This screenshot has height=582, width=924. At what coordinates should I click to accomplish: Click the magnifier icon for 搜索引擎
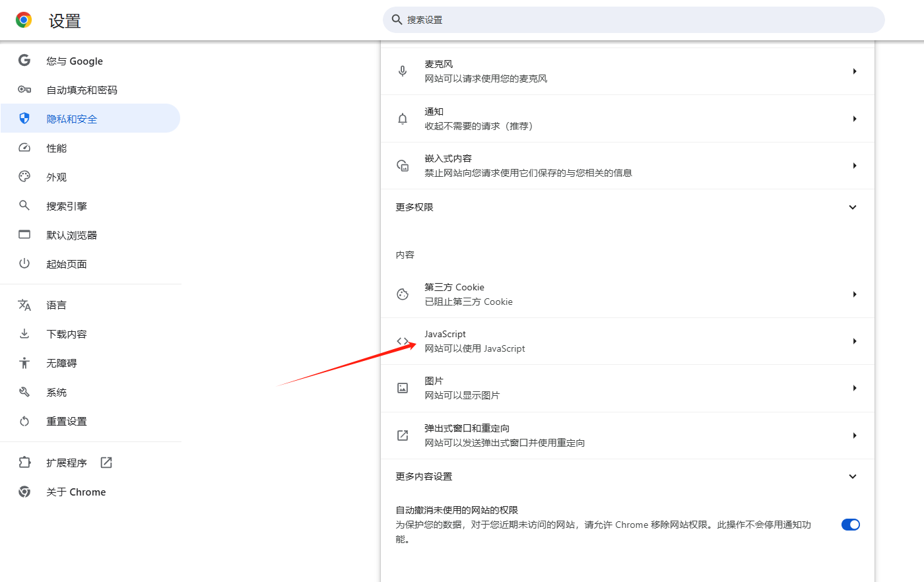[x=24, y=205]
